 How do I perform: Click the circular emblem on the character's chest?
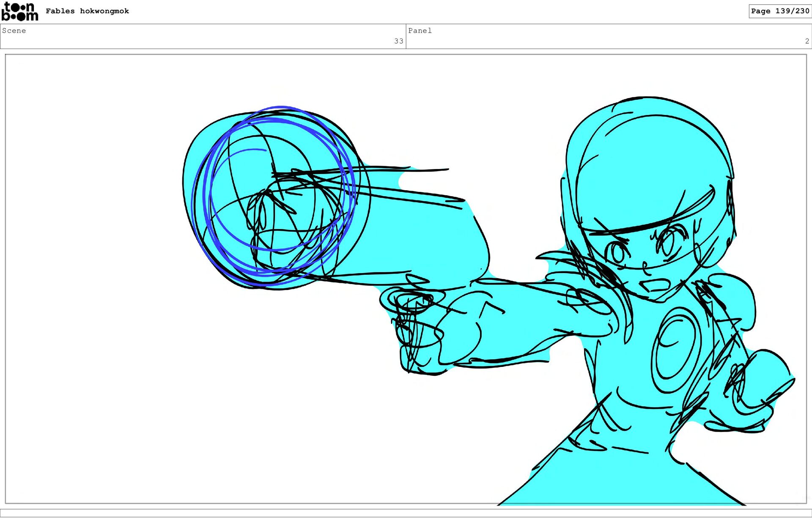(676, 349)
